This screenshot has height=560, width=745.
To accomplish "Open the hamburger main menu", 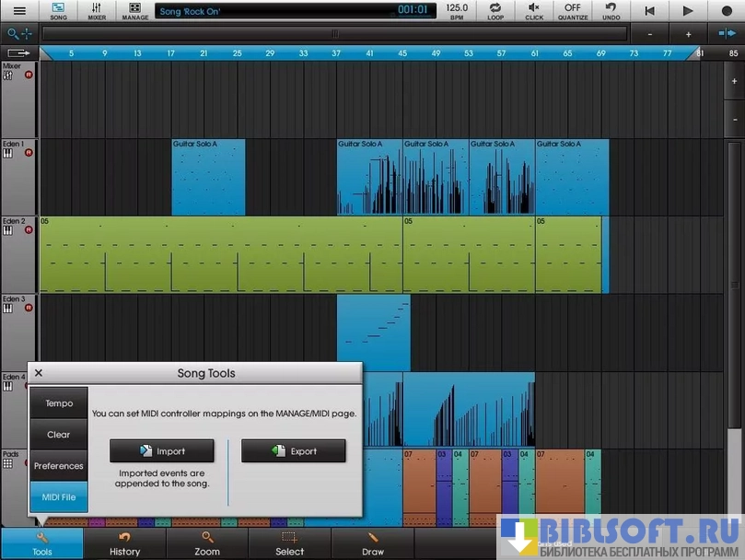I will click(19, 11).
